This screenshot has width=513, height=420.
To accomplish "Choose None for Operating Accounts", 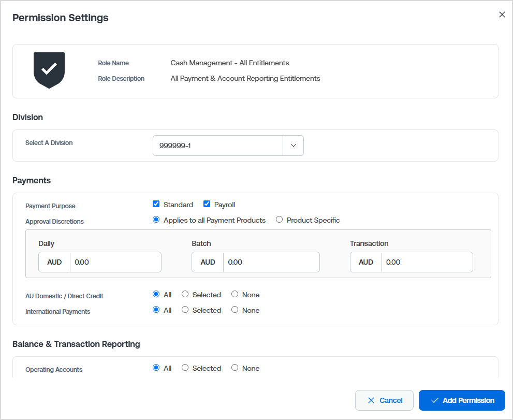I will 234,368.
